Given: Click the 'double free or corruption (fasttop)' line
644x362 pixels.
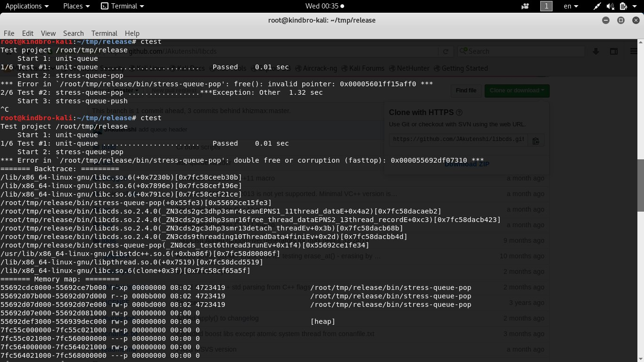Looking at the screenshot, I should [242, 160].
